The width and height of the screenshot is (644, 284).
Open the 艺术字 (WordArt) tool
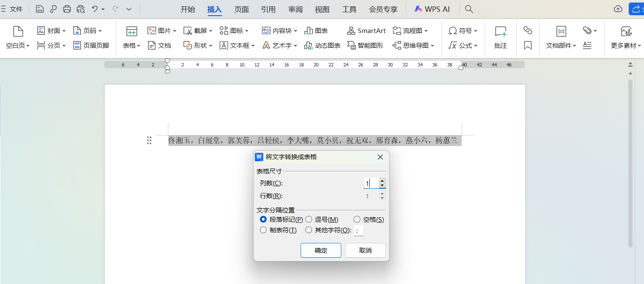pyautogui.click(x=279, y=45)
